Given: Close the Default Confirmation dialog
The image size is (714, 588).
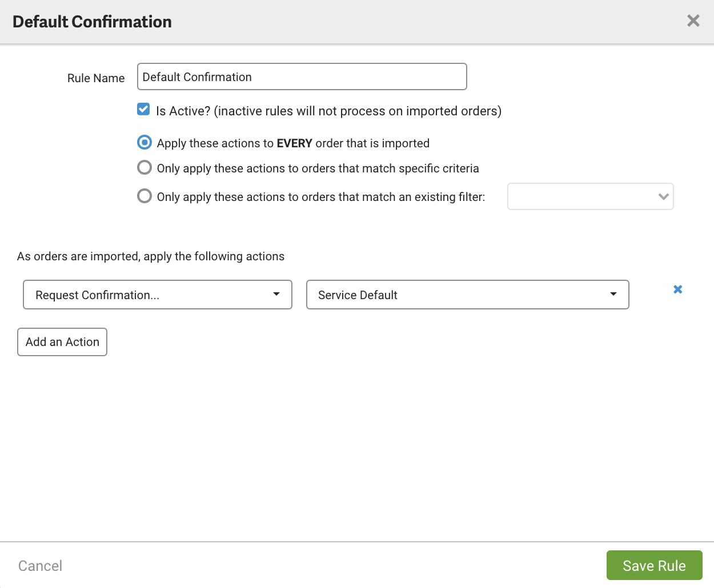Looking at the screenshot, I should coord(693,21).
